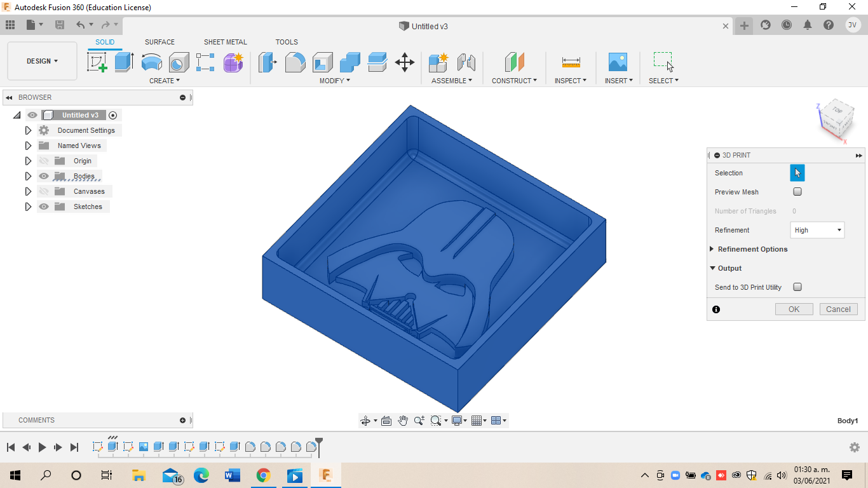
Task: Select the New Component tool
Action: (x=438, y=62)
